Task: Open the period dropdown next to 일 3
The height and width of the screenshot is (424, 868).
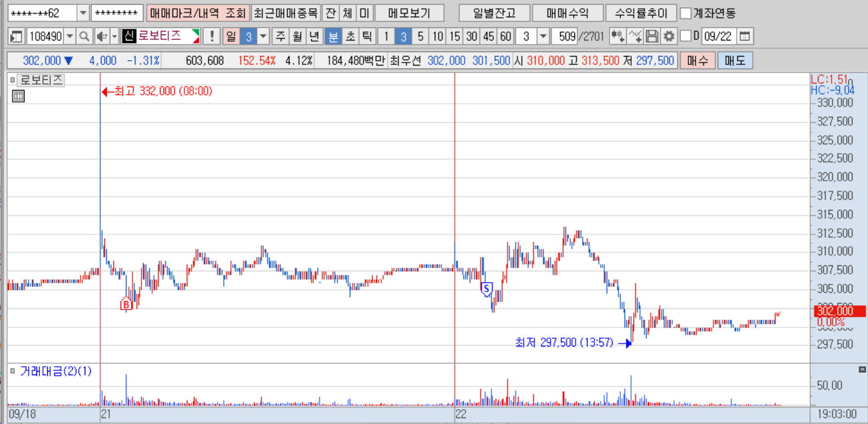Action: (263, 36)
